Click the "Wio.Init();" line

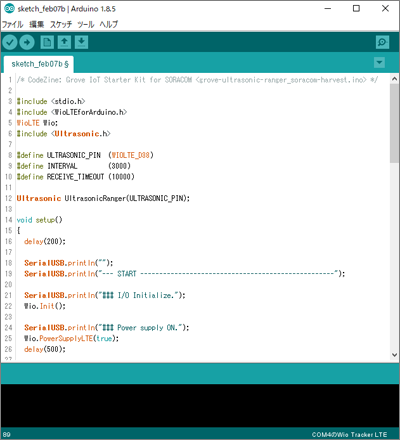pyautogui.click(x=45, y=306)
